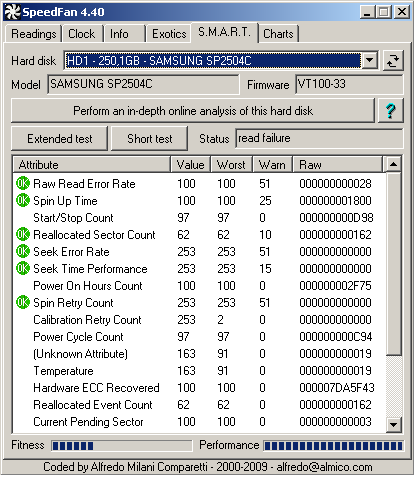Click the scroll up arrow of attribute list
The width and height of the screenshot is (414, 477).
(394, 164)
